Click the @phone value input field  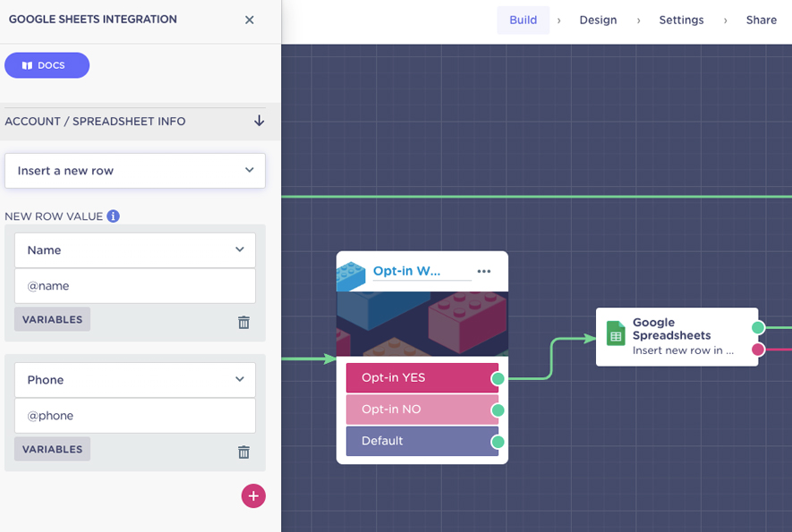click(135, 416)
